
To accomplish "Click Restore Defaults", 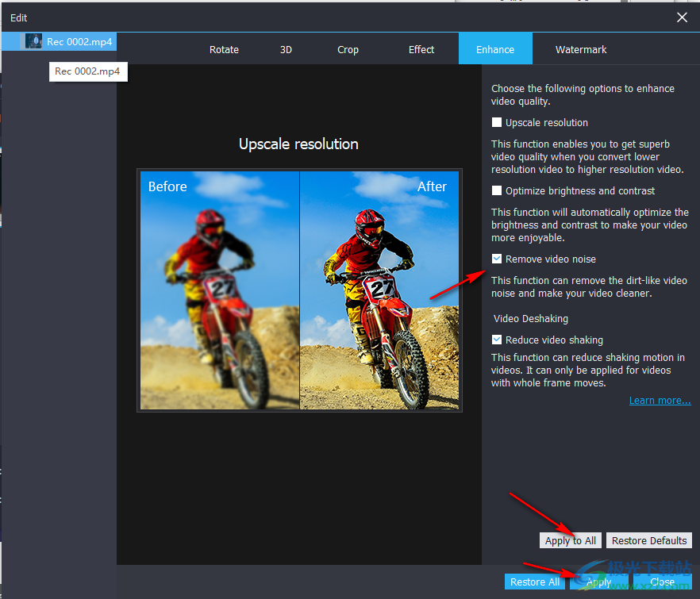I will pos(649,540).
